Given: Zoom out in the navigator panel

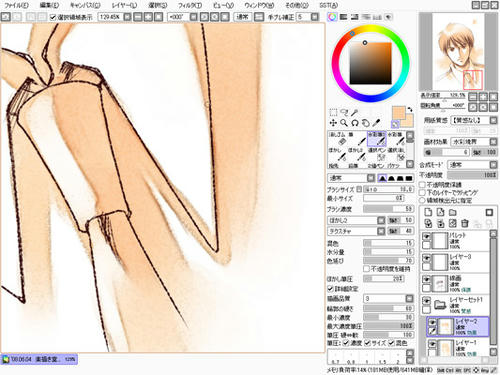Looking at the screenshot, I should click(473, 97).
